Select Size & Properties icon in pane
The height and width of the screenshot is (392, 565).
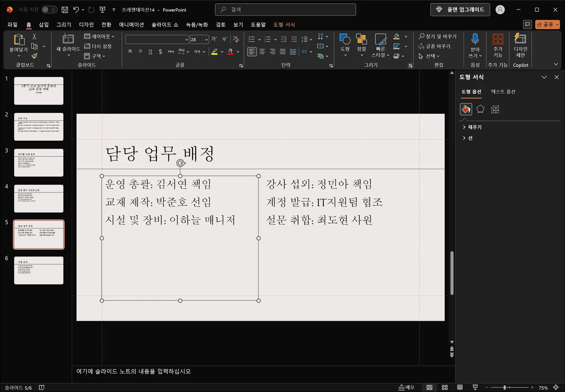(x=495, y=109)
